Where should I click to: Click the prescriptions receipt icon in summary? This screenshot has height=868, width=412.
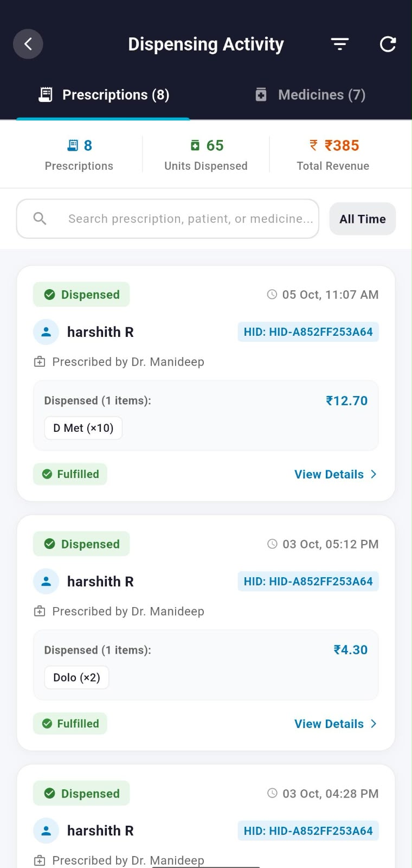(73, 145)
